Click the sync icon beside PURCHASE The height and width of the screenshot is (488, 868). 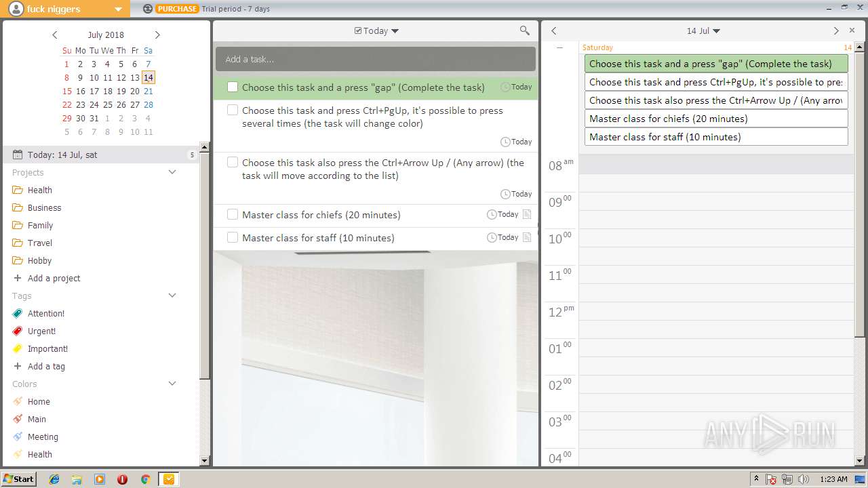pyautogui.click(x=148, y=9)
